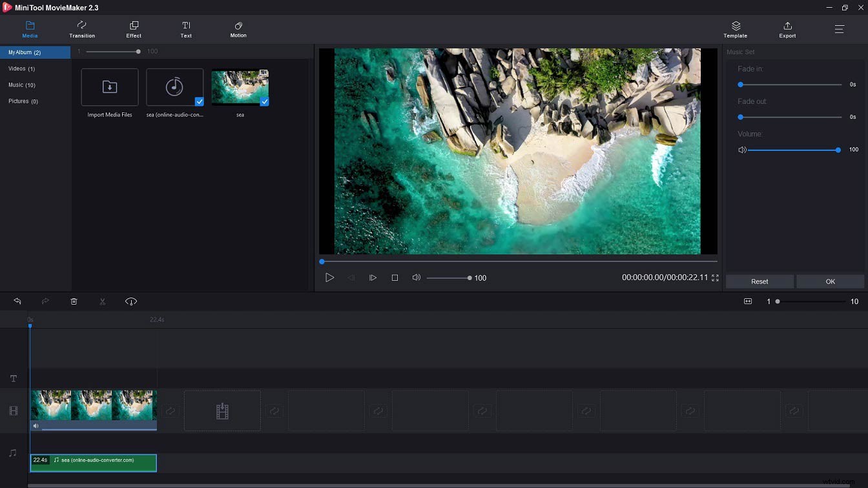Open the hamburger menu
The image size is (868, 488).
(839, 28)
